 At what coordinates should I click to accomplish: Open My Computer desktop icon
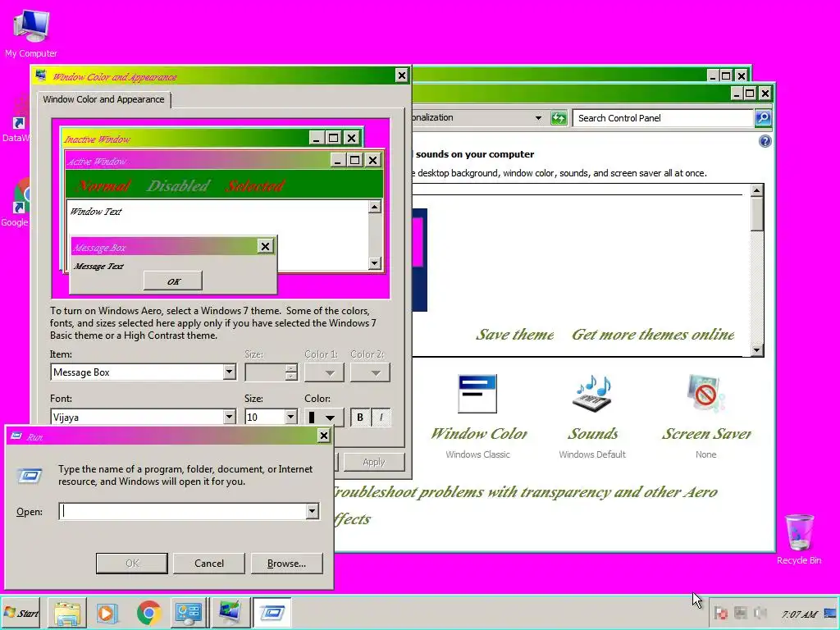point(31,33)
